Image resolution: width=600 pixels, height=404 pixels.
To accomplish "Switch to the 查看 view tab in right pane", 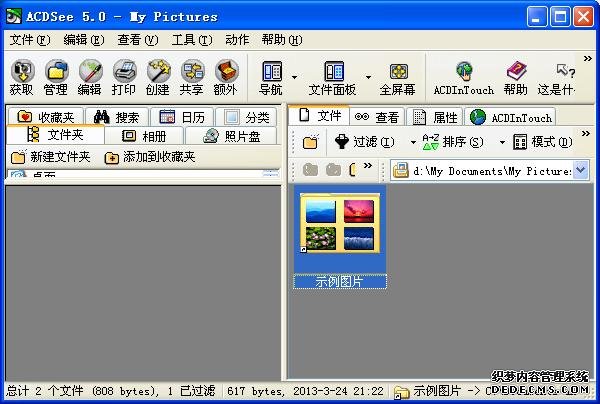I will pyautogui.click(x=377, y=117).
